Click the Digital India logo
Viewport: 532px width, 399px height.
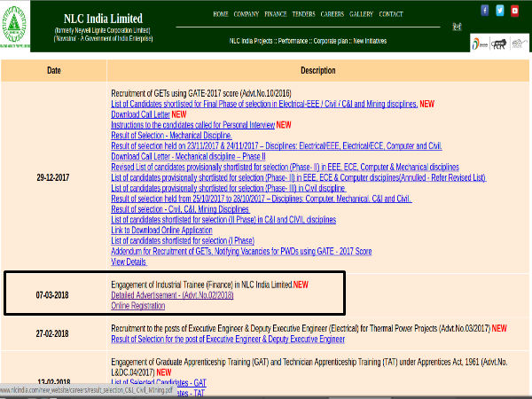pyautogui.click(x=480, y=43)
